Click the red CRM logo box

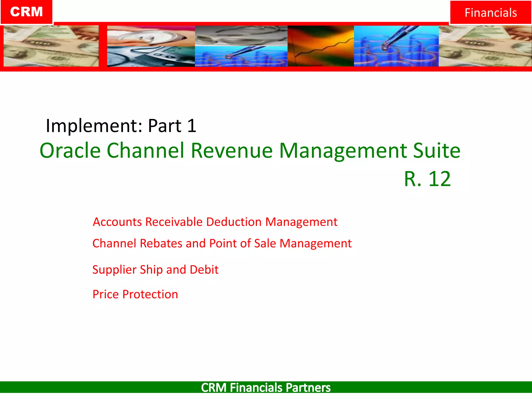coord(26,12)
